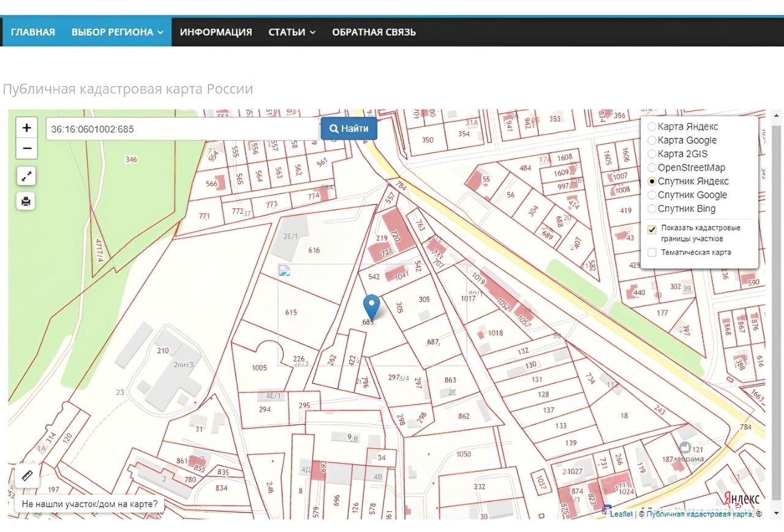The image size is (784, 532).
Task: Expand the СТАТЬИ dropdown menu
Action: point(292,32)
